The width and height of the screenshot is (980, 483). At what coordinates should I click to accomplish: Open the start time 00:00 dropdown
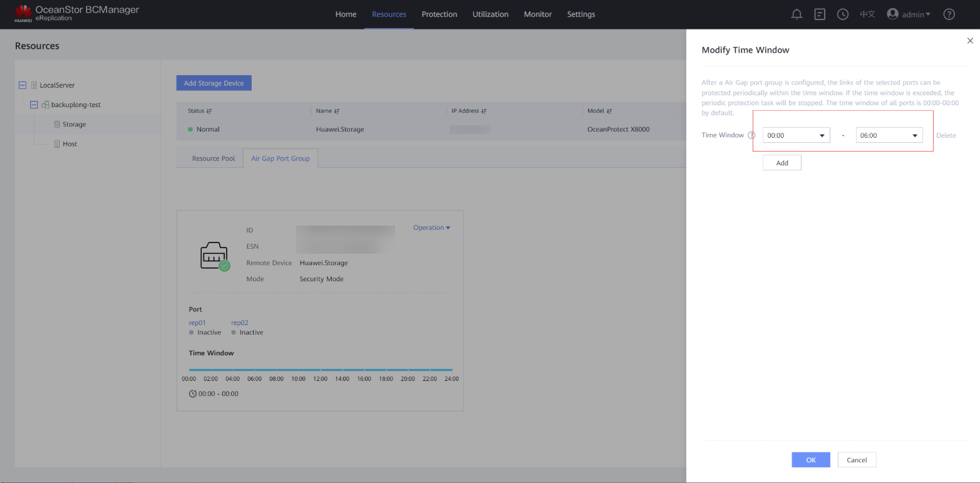[x=796, y=135]
